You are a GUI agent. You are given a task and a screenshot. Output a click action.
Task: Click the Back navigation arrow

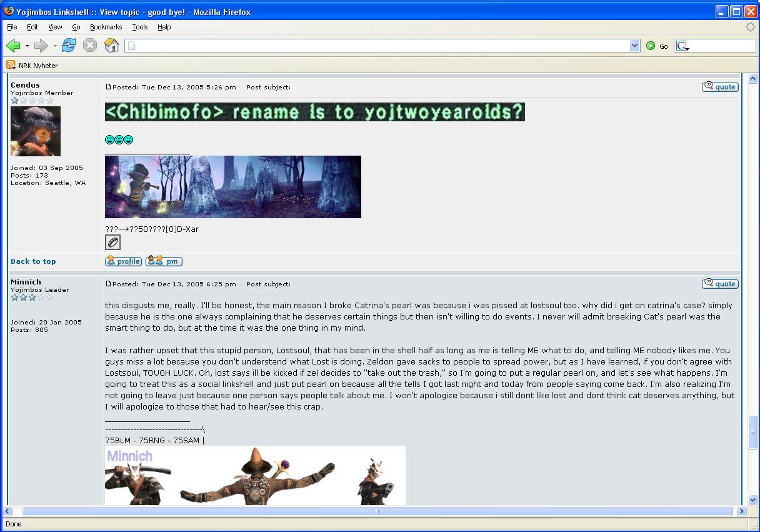pyautogui.click(x=14, y=46)
